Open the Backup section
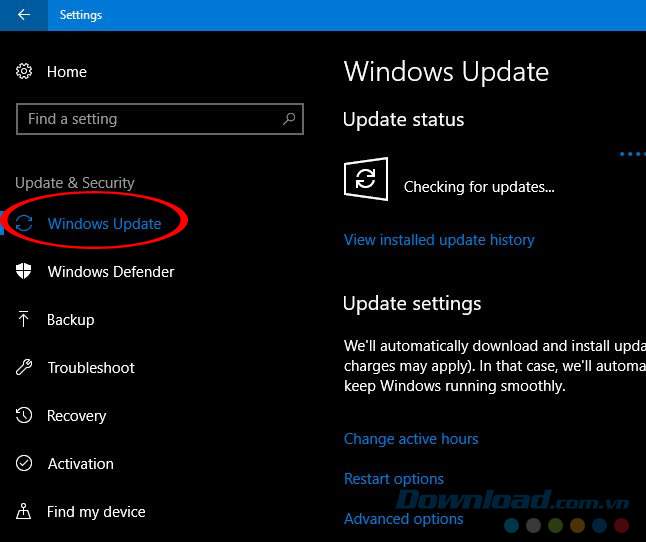The height and width of the screenshot is (542, 646). (x=70, y=320)
